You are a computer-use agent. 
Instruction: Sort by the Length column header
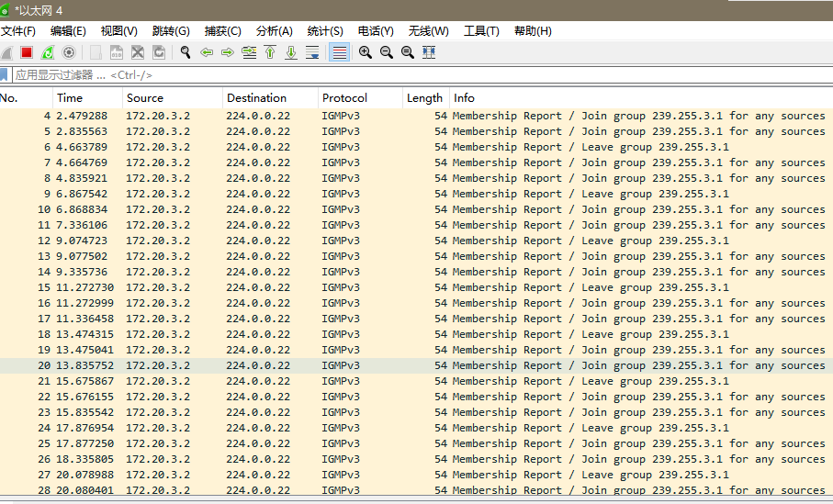pos(426,97)
